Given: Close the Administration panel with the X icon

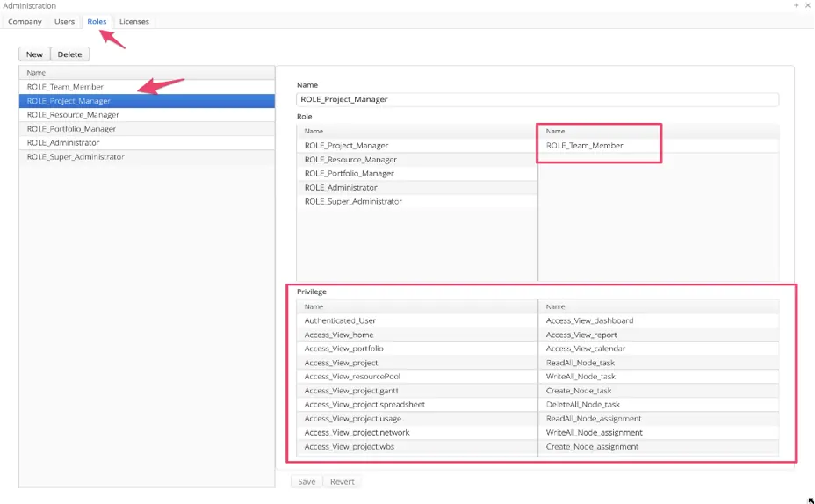Looking at the screenshot, I should (808, 5).
